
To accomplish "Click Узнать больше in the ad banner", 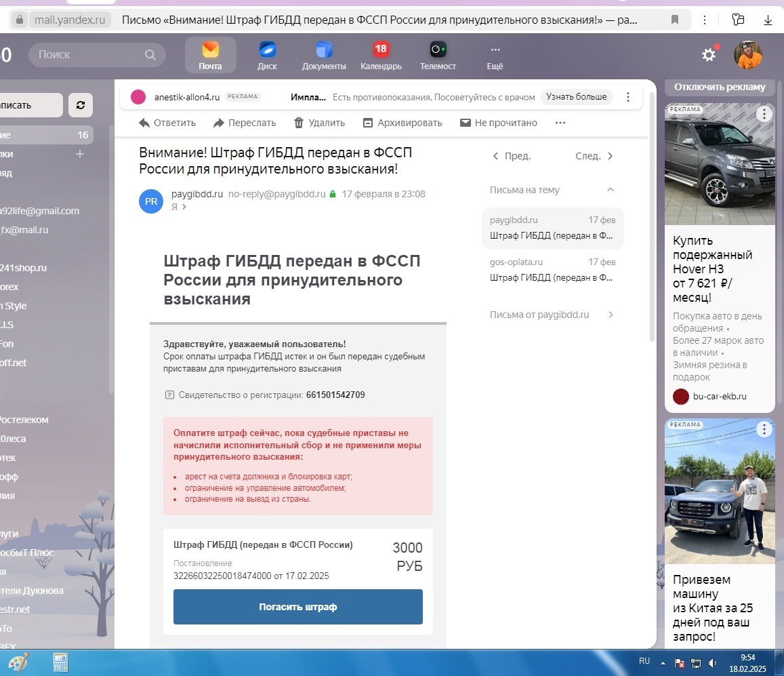I will [576, 96].
